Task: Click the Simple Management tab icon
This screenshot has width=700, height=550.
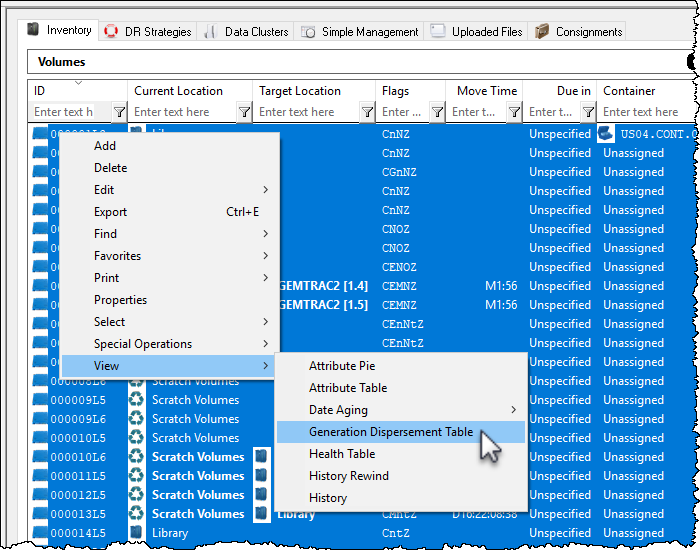Action: pyautogui.click(x=308, y=32)
